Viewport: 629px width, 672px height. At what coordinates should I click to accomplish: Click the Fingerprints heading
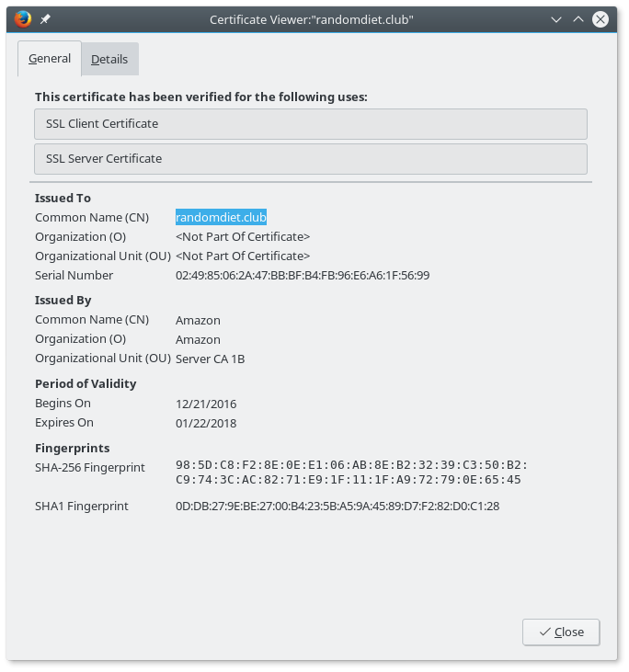tap(72, 448)
